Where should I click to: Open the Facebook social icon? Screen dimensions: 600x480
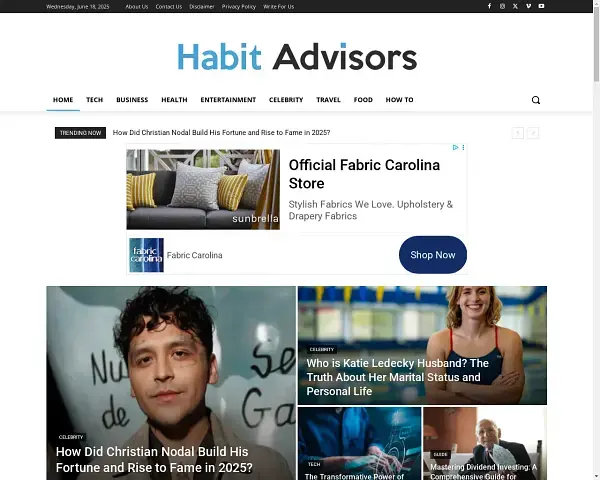point(489,6)
